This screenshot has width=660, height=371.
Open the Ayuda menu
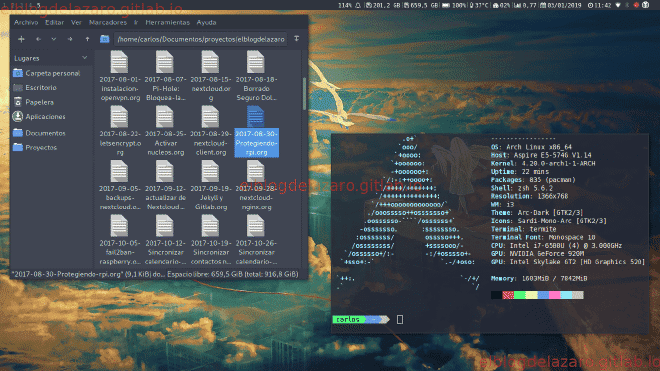206,22
